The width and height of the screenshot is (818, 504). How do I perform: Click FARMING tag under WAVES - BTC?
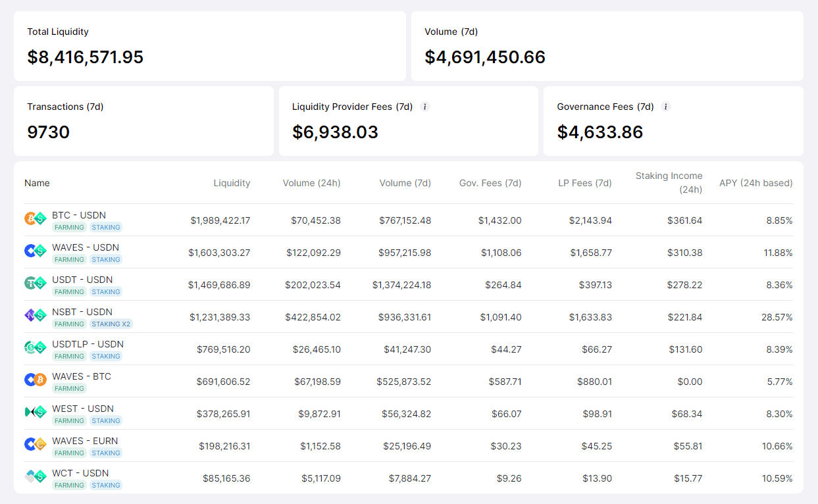point(69,388)
